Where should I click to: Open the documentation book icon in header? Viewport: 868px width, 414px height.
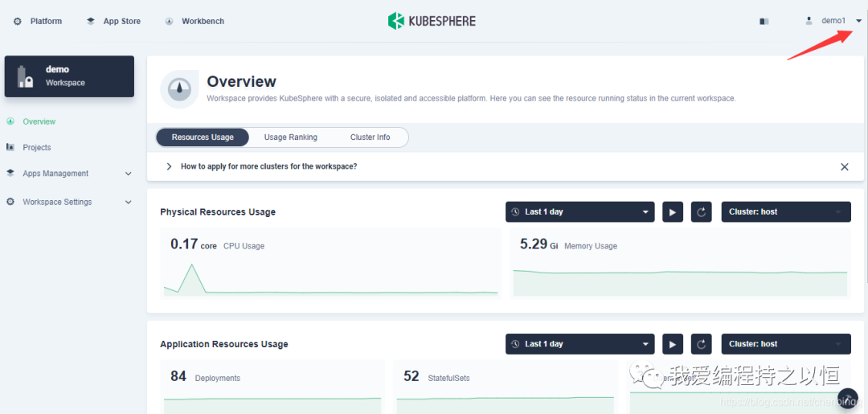point(764,22)
